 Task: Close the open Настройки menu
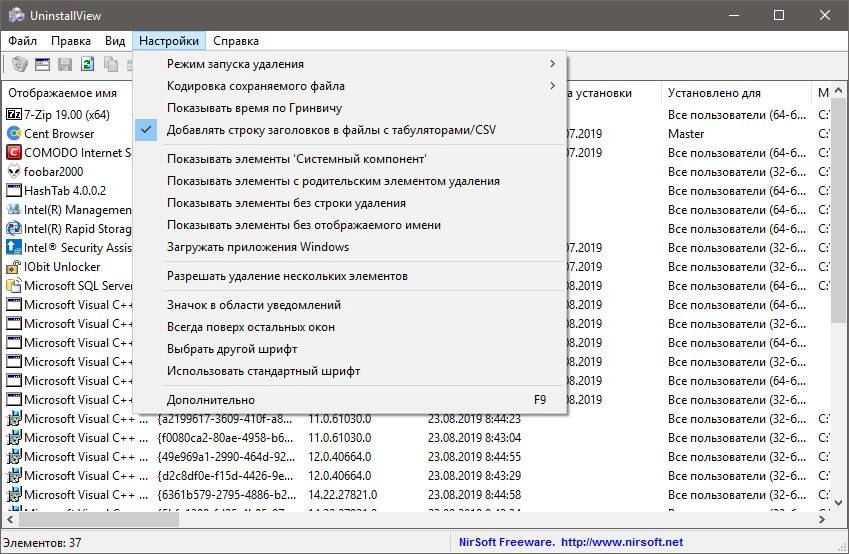pyautogui.click(x=169, y=41)
